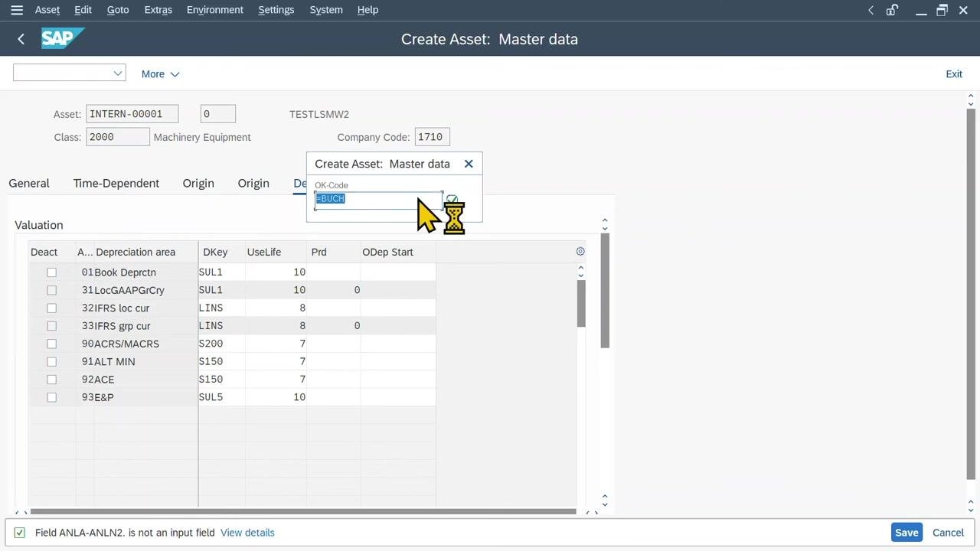This screenshot has height=551, width=980.
Task: Open the Settings menu
Action: click(x=276, y=10)
